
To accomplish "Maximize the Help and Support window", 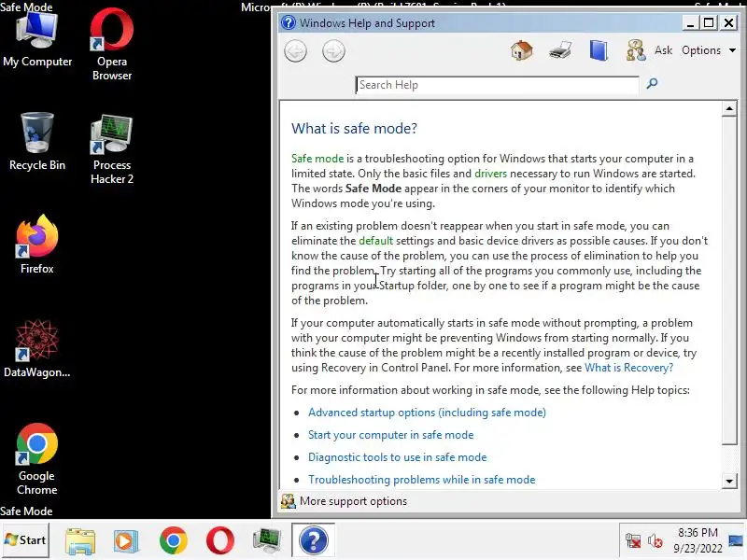I will point(709,22).
